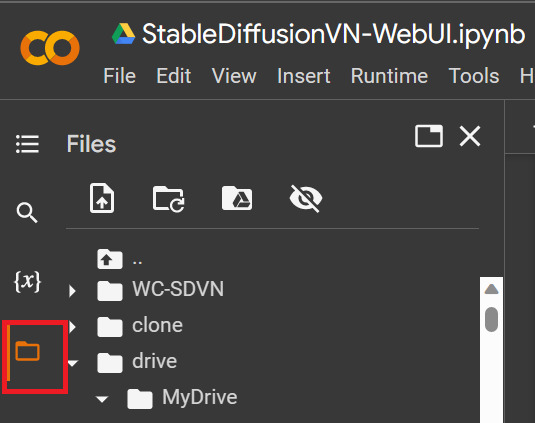Click the Colab logo
The width and height of the screenshot is (535, 423).
(50, 47)
